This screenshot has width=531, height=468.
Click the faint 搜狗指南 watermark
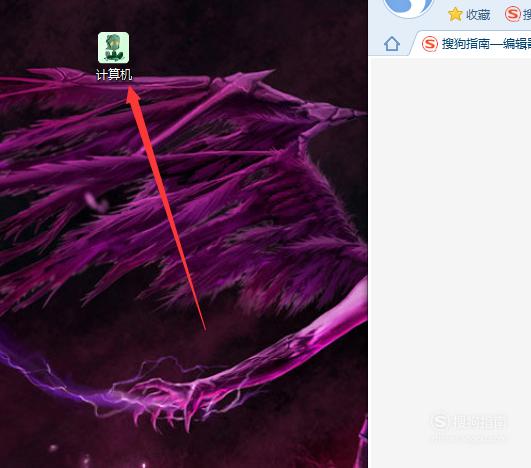coord(469,423)
